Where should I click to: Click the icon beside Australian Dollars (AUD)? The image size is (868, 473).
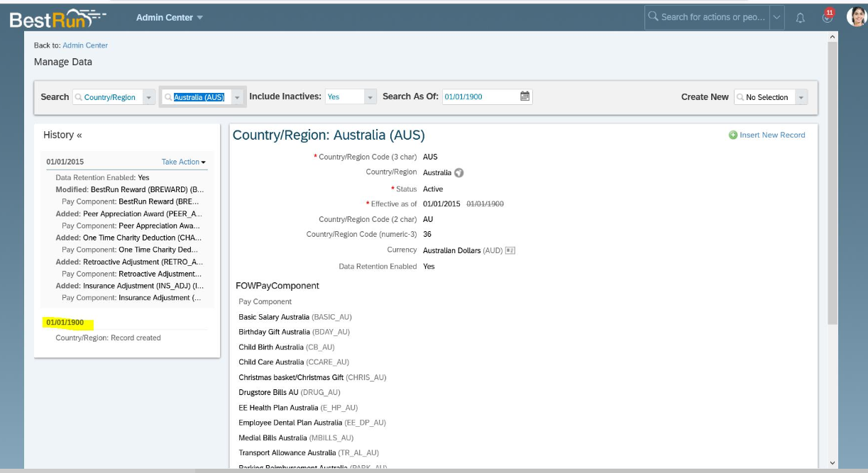(x=510, y=250)
